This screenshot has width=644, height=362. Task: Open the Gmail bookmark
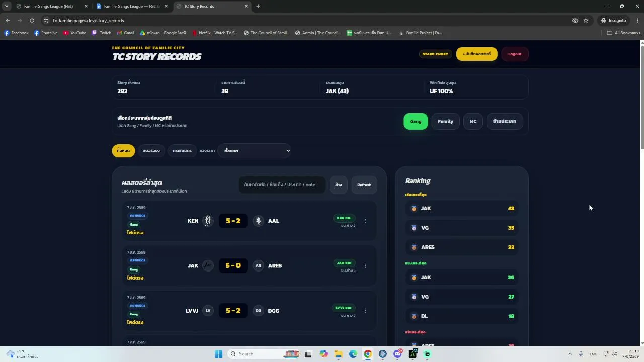pos(125,33)
